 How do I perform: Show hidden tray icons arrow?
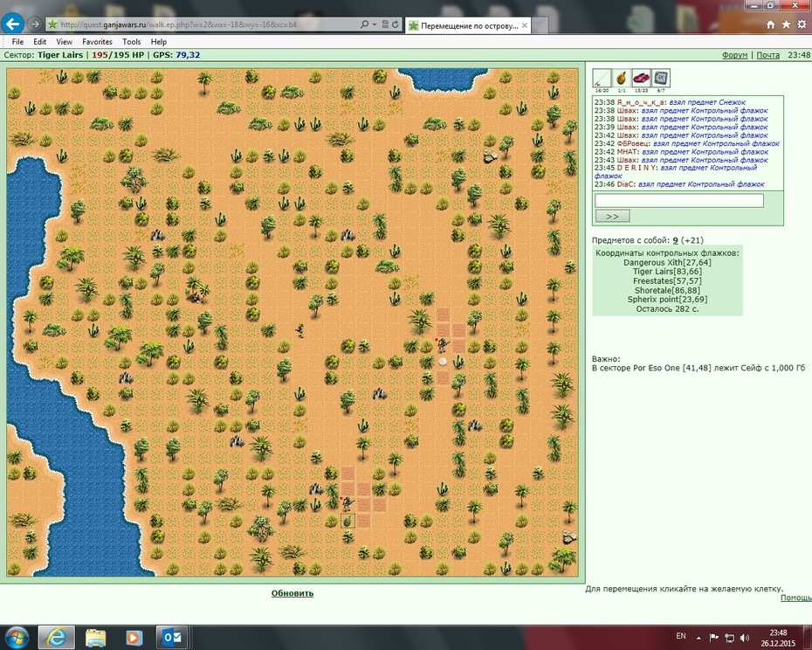click(698, 638)
